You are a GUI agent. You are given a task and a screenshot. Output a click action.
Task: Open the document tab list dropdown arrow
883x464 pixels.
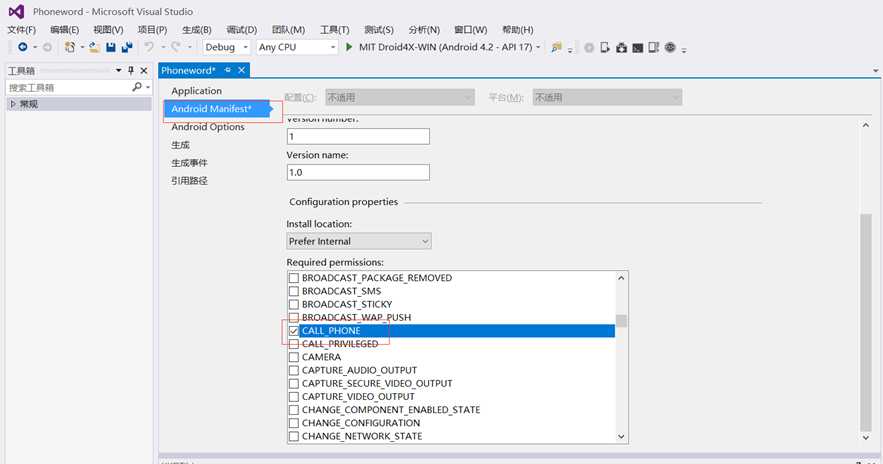click(x=875, y=71)
